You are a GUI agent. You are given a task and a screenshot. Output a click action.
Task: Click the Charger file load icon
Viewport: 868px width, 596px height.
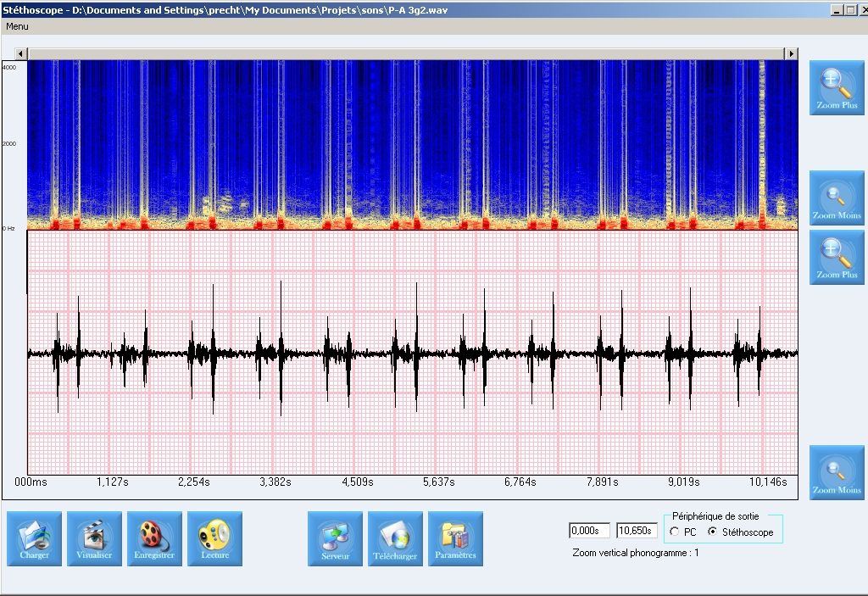click(34, 538)
